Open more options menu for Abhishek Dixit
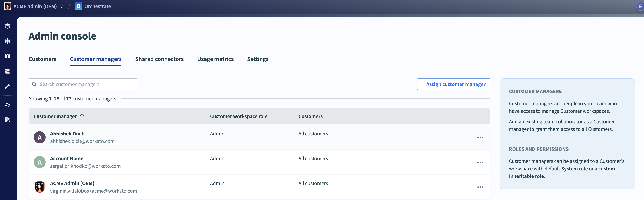Screen dimensions: 644x200 (x=480, y=138)
